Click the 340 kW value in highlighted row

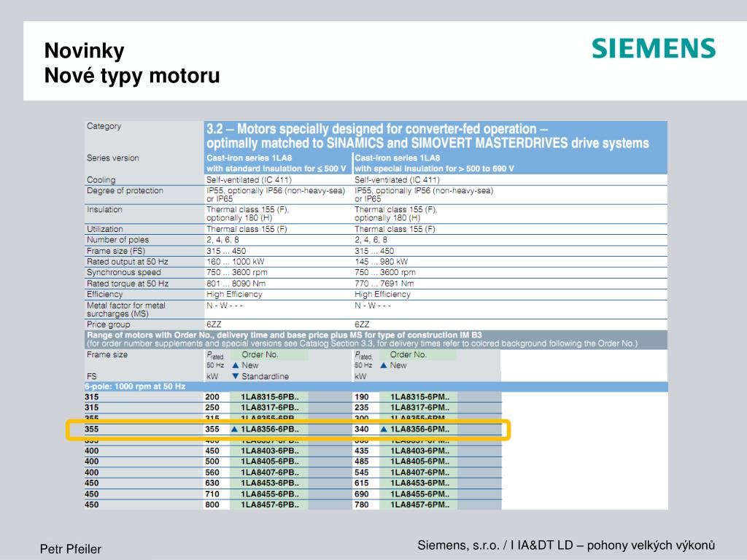(362, 429)
